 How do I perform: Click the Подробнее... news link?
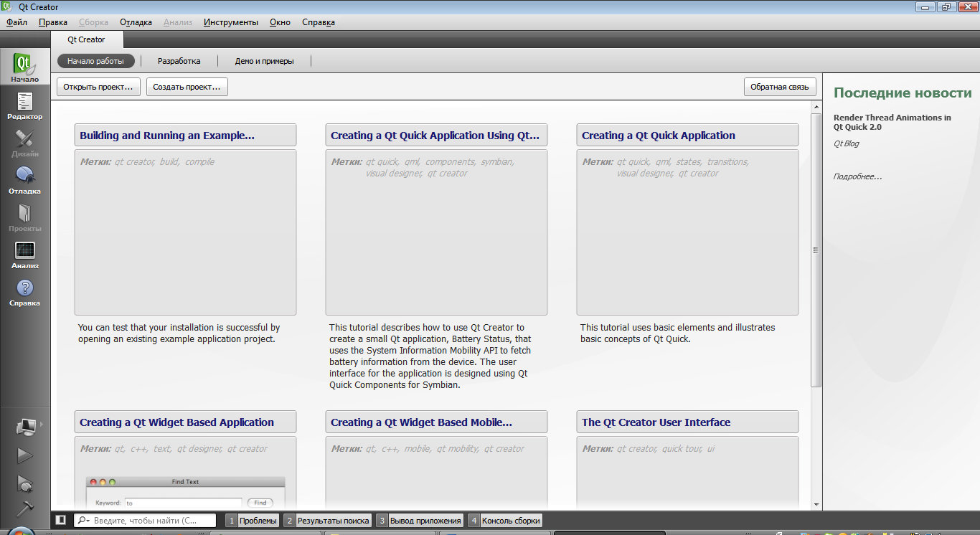pos(857,176)
